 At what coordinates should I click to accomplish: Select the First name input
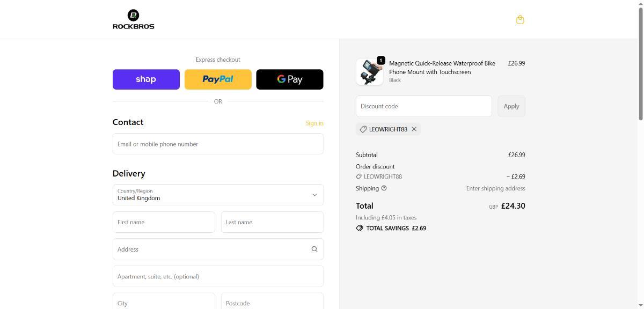click(164, 222)
